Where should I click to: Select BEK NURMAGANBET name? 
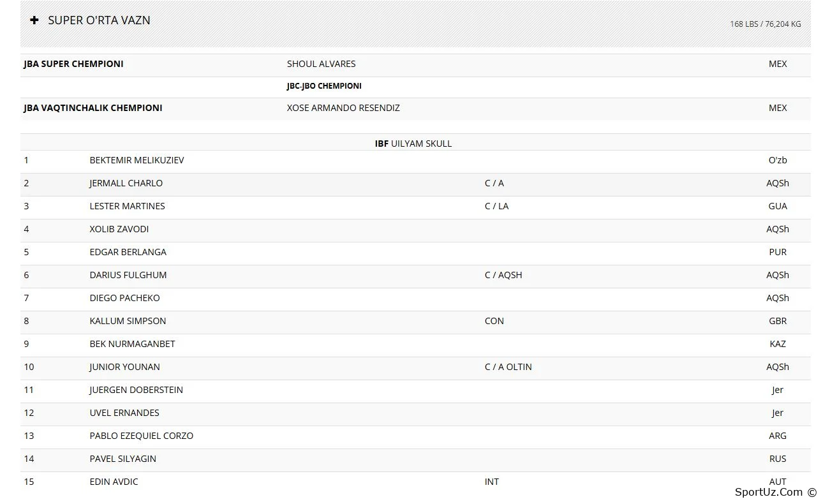[x=132, y=344]
